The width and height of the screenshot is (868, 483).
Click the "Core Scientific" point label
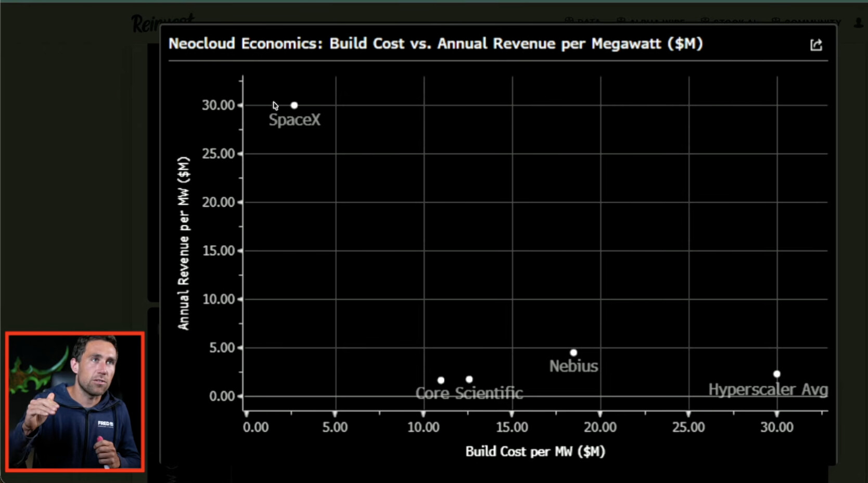[x=469, y=393]
